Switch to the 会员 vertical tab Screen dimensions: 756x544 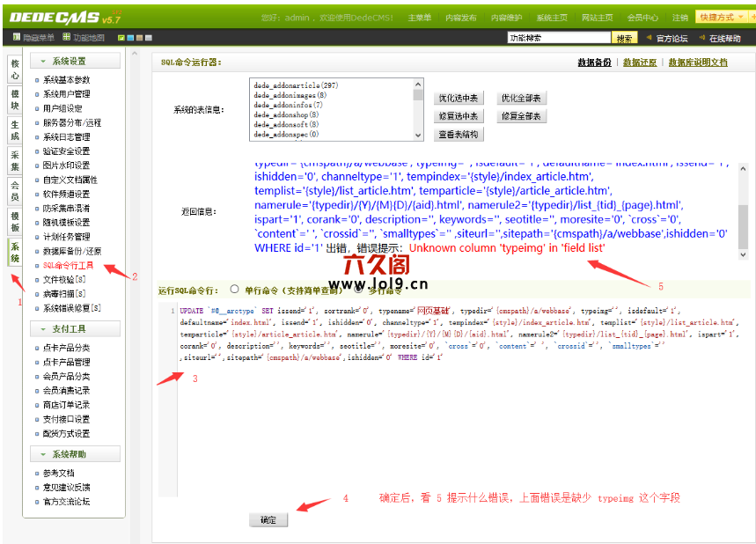click(15, 192)
